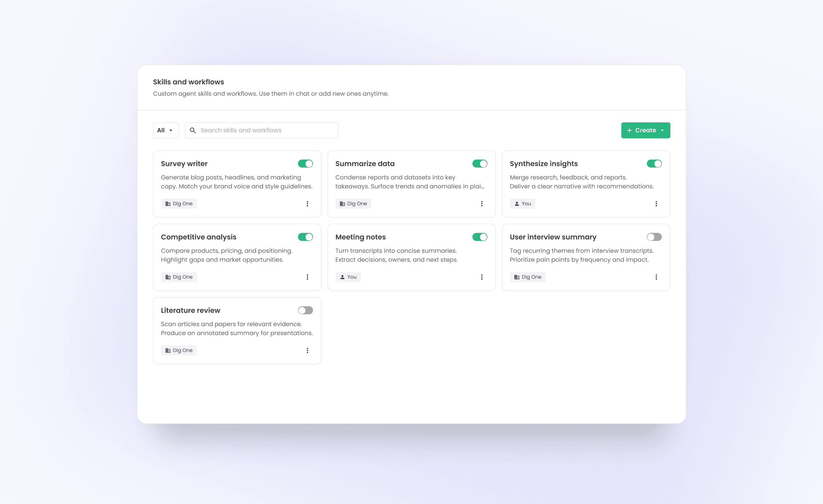
Task: Open the Literature review card title
Action: (190, 310)
